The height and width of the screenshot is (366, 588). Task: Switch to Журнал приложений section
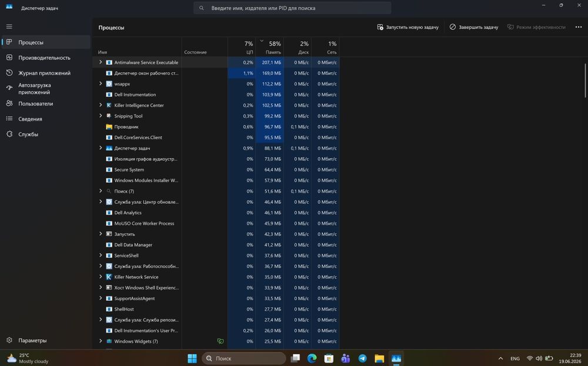[46, 73]
